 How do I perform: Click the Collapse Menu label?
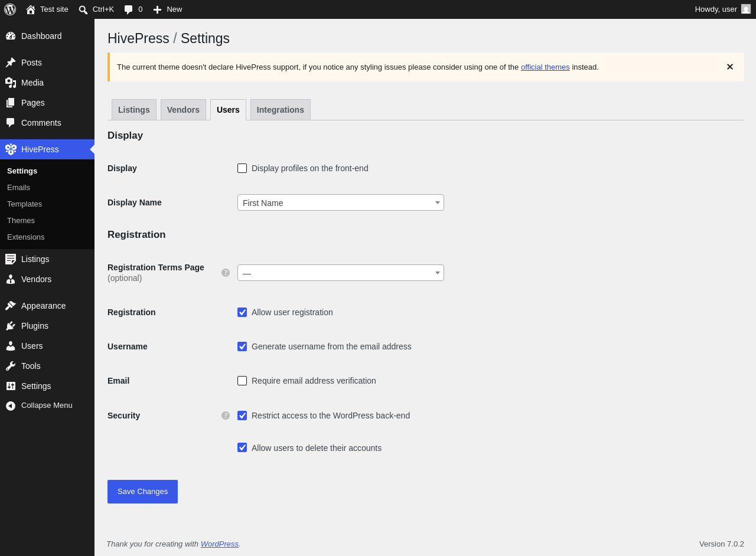click(x=47, y=405)
